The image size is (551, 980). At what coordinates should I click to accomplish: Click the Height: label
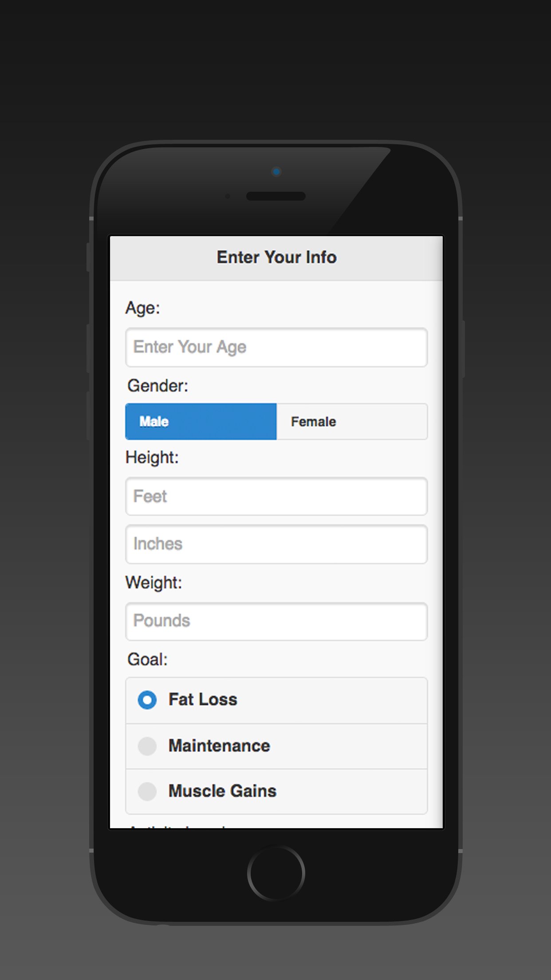click(152, 458)
